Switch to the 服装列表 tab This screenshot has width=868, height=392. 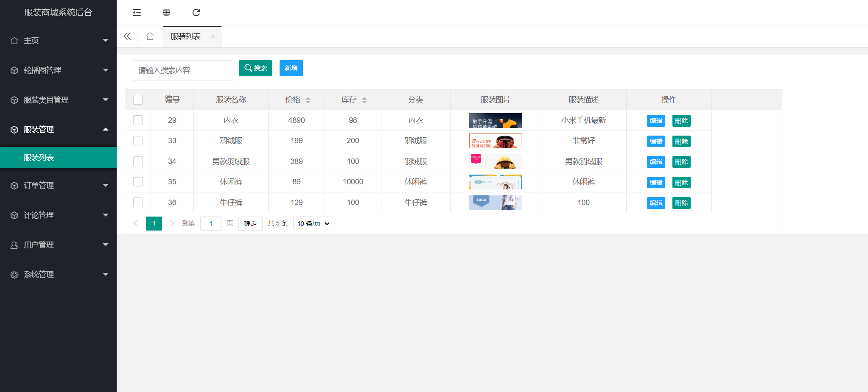[185, 36]
